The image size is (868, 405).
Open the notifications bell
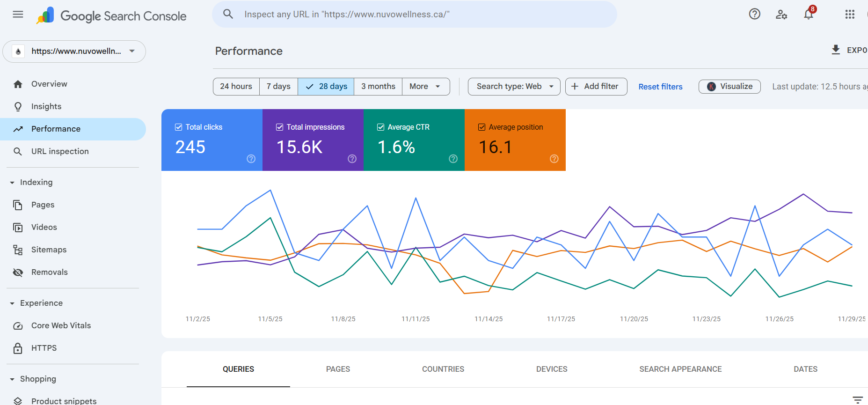[x=809, y=15]
